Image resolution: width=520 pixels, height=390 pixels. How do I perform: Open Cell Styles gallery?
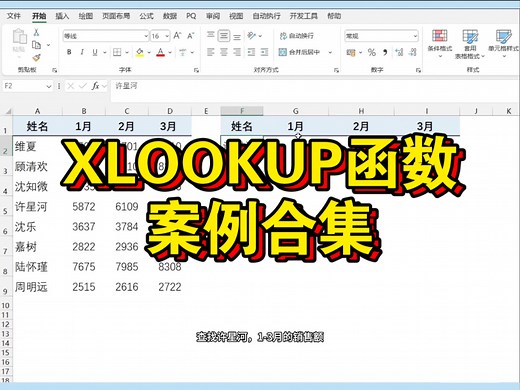point(503,43)
